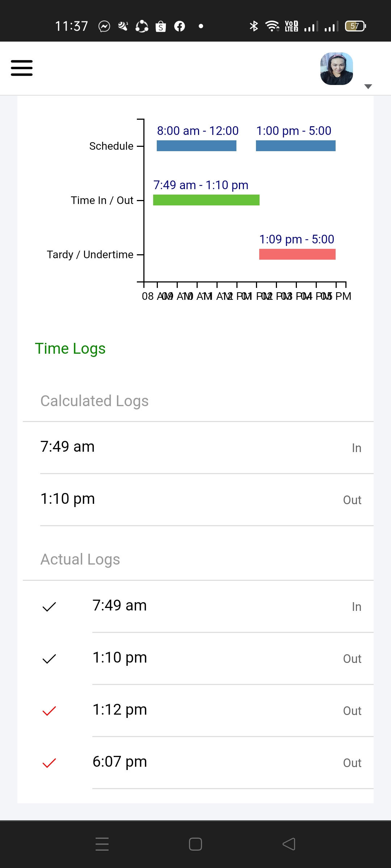This screenshot has width=391, height=868.
Task: Tap the blue 8:00 am - 12:00 schedule bar
Action: [196, 146]
